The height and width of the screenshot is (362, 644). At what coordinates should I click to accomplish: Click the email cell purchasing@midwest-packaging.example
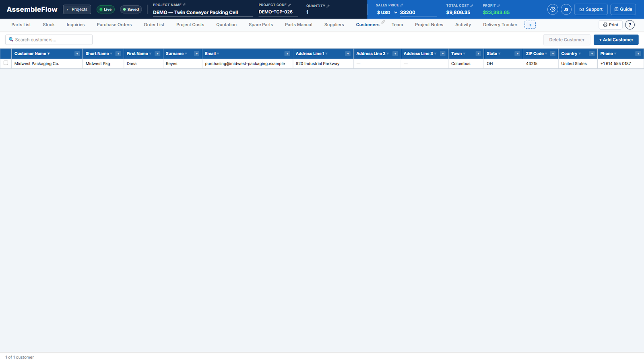click(x=247, y=64)
